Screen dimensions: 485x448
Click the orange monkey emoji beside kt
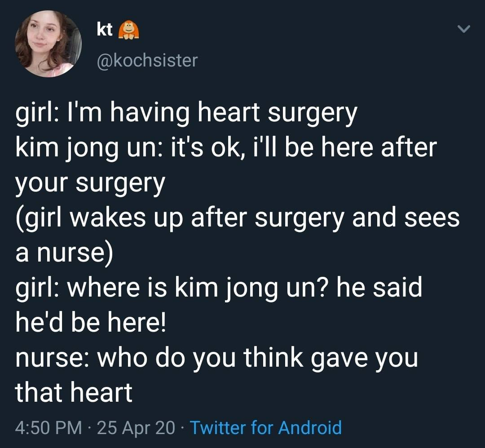pyautogui.click(x=128, y=30)
